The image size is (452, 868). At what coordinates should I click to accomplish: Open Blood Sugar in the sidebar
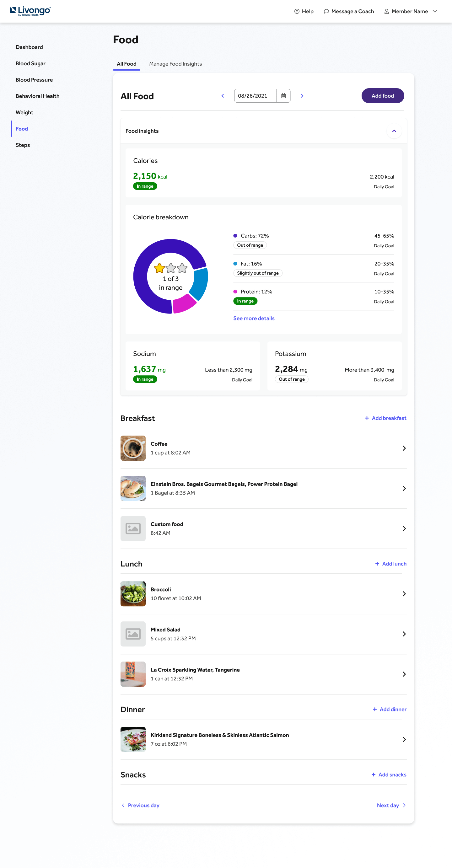[30, 63]
